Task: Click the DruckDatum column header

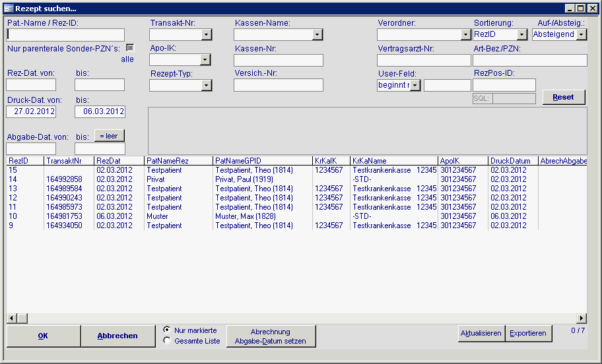Action: (x=513, y=161)
